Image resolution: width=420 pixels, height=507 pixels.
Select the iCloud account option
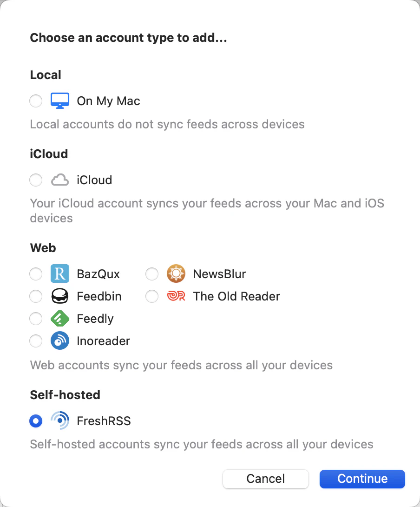coord(36,180)
